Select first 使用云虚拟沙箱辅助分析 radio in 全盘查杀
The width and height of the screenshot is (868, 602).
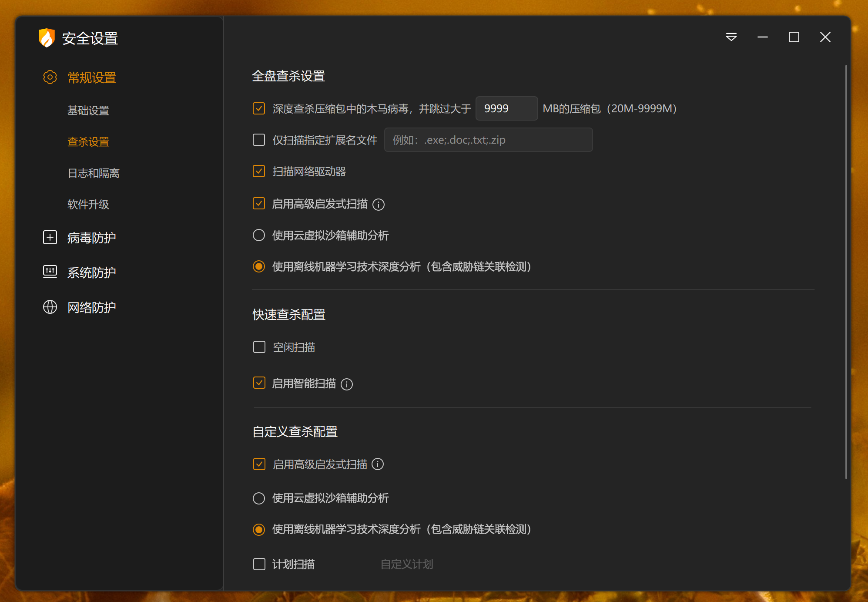[x=259, y=235]
